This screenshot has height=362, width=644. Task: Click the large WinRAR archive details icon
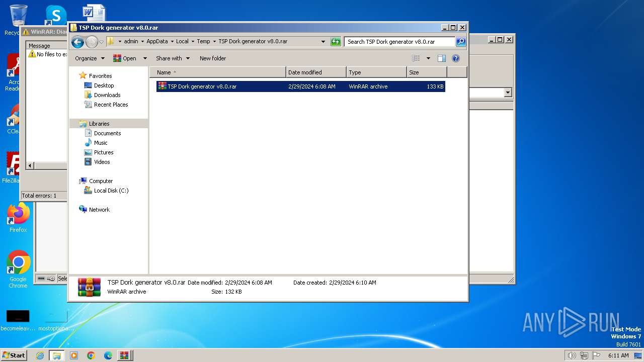[x=89, y=287]
